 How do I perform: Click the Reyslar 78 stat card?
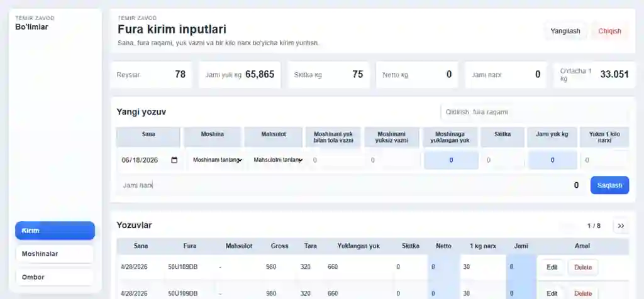151,75
